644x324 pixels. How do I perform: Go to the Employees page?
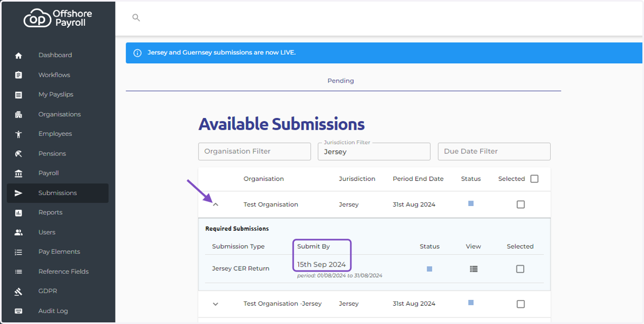pyautogui.click(x=57, y=134)
